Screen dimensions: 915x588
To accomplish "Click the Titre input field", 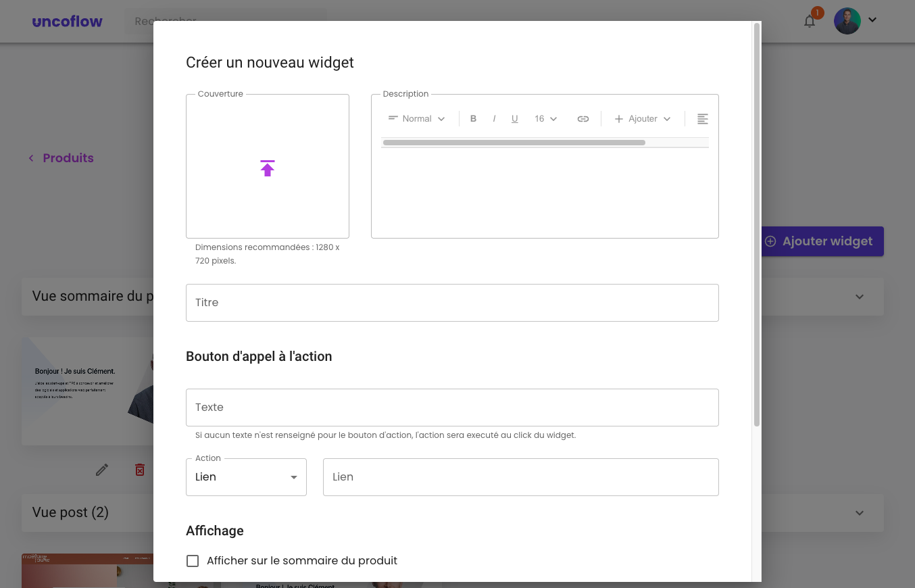I will tap(452, 303).
